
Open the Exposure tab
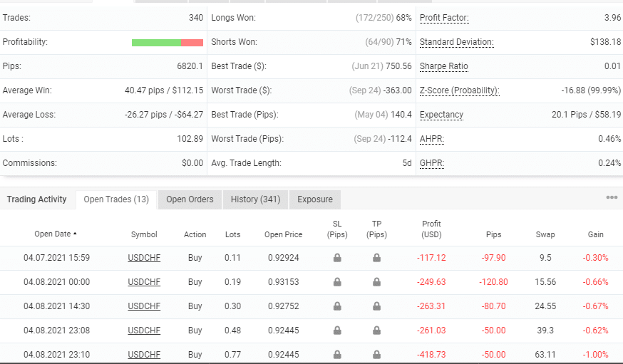pyautogui.click(x=314, y=199)
